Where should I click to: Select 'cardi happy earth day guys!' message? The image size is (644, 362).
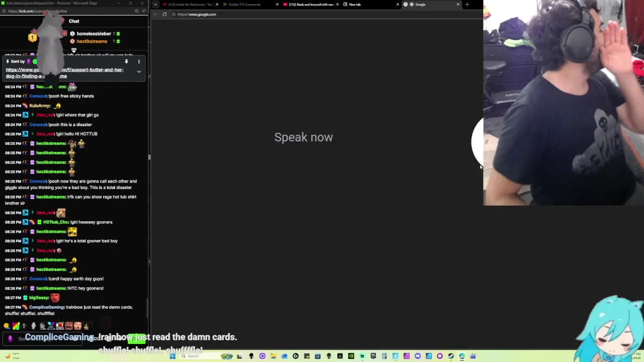(76, 279)
